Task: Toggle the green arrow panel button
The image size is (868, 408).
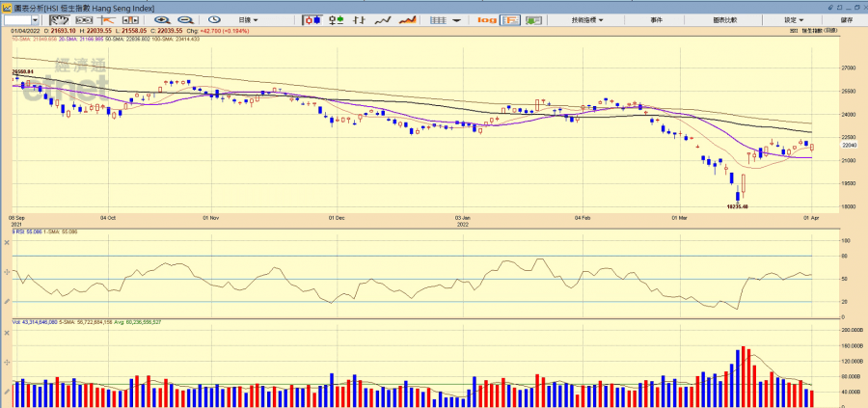Action: click(x=536, y=19)
